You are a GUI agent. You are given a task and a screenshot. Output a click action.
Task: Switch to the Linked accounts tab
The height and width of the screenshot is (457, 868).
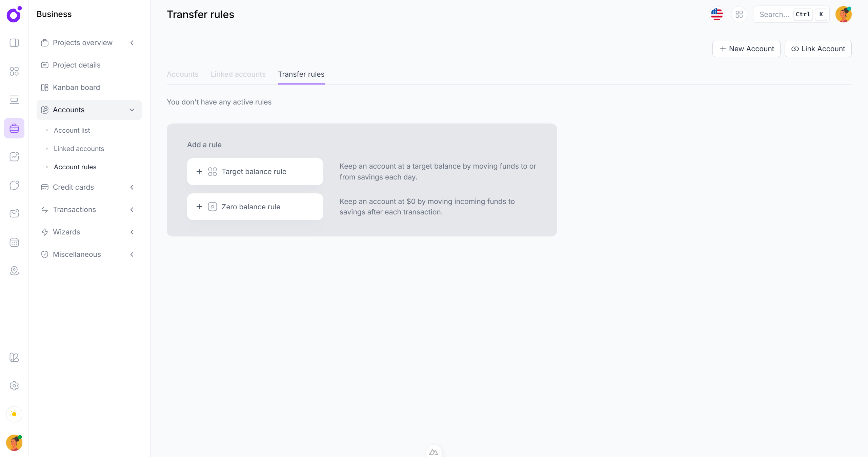pyautogui.click(x=238, y=74)
